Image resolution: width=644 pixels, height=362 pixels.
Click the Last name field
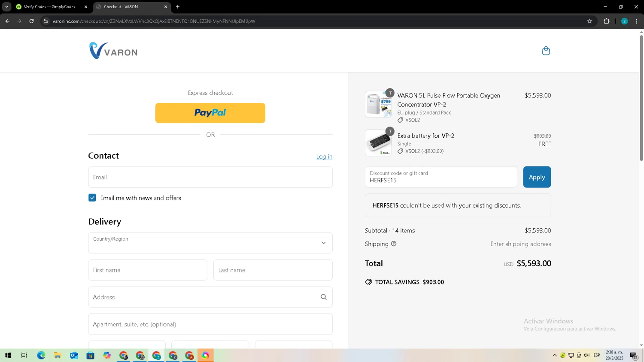(x=273, y=270)
